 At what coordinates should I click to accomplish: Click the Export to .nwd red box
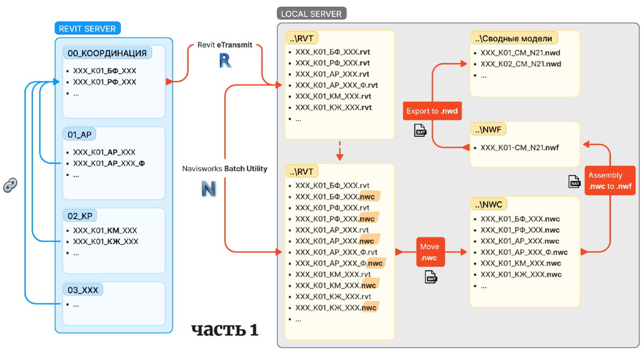(x=433, y=111)
